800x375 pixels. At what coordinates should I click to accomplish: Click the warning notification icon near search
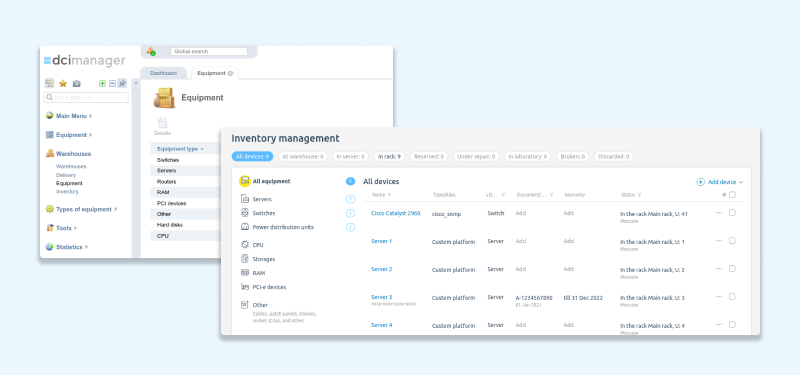151,51
